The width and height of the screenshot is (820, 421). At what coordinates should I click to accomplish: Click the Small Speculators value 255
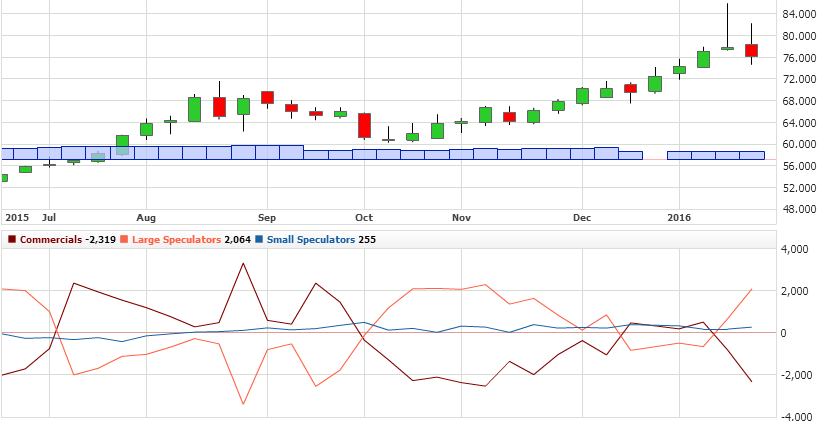point(367,240)
